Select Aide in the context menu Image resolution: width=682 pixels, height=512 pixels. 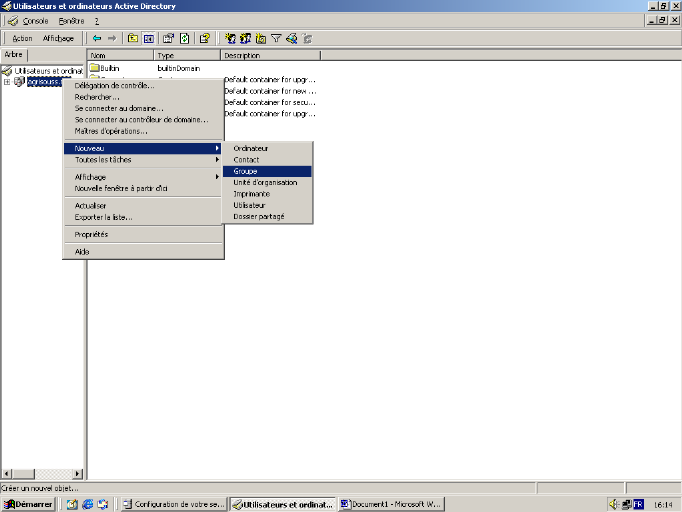pos(144,252)
